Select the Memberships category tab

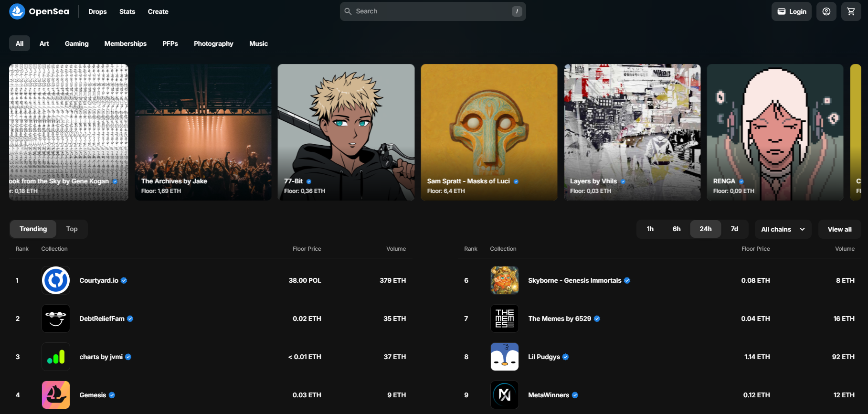126,43
